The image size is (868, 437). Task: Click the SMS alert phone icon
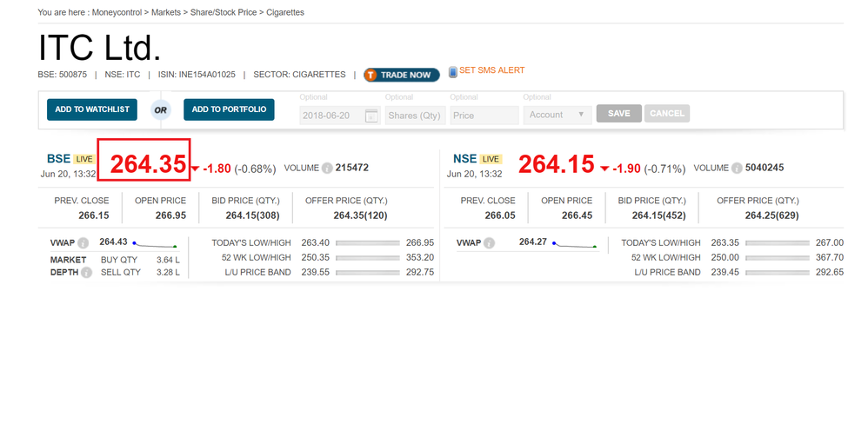coord(453,72)
